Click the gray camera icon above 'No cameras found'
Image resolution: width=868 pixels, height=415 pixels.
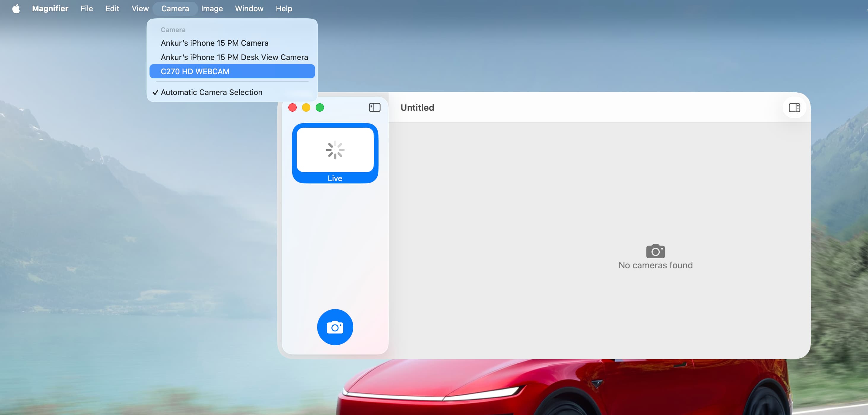click(655, 251)
